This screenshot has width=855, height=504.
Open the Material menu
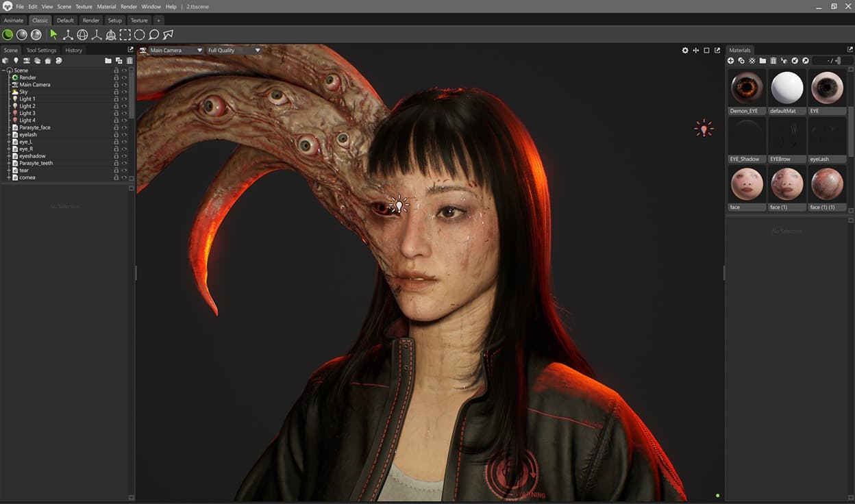[x=106, y=6]
